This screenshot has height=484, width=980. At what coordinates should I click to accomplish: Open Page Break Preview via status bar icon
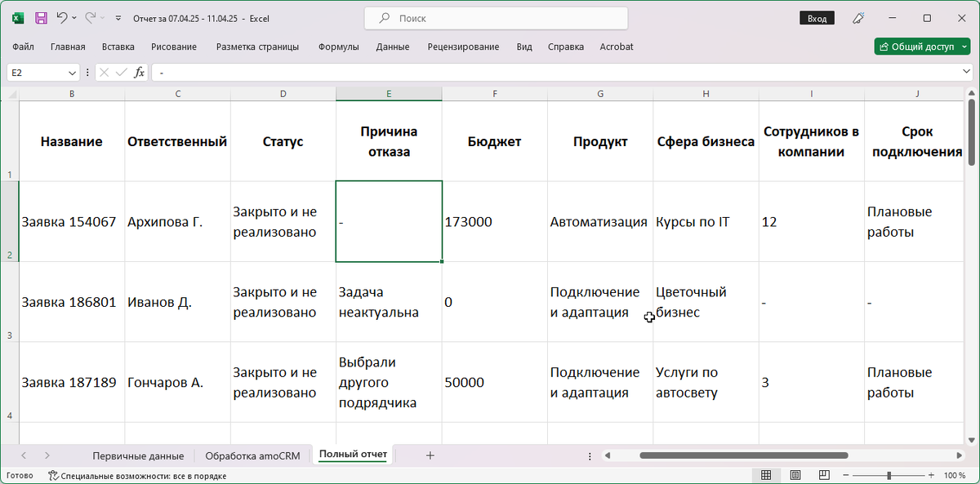[823, 475]
